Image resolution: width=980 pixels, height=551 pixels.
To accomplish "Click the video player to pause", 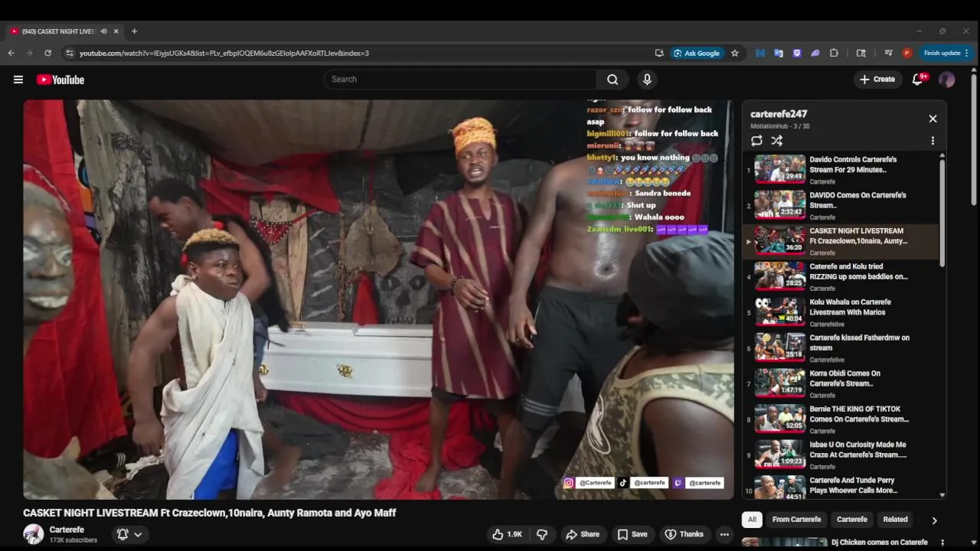I will (378, 299).
